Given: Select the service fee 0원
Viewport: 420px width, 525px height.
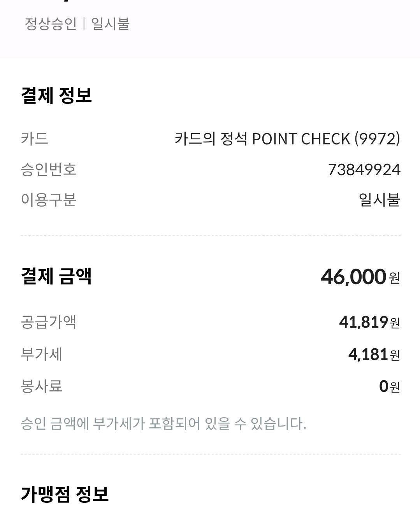Looking at the screenshot, I should 390,386.
